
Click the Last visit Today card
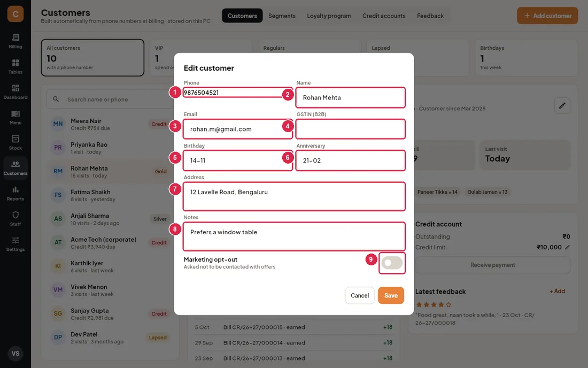point(525,155)
